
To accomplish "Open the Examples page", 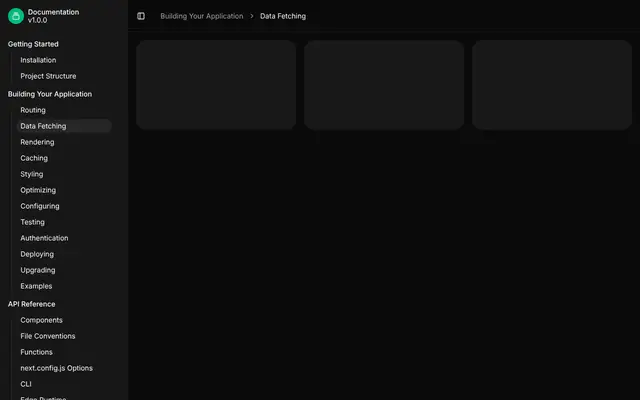I will coord(36,286).
